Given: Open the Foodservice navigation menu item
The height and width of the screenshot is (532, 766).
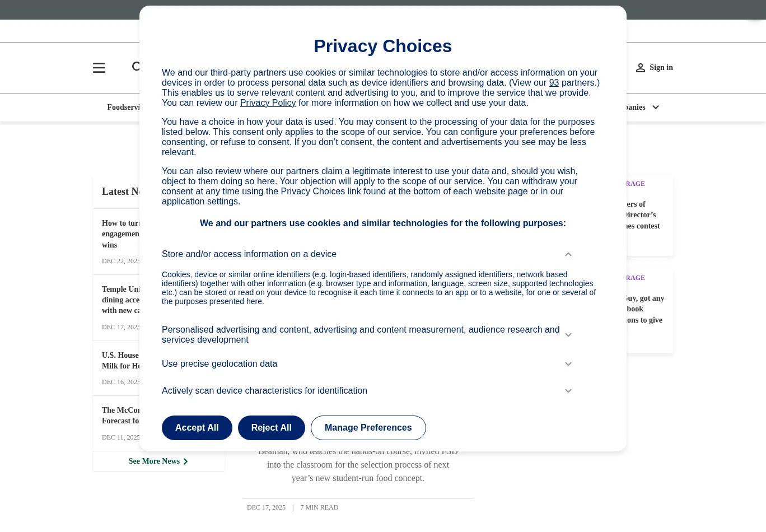Looking at the screenshot, I should pyautogui.click(x=124, y=108).
